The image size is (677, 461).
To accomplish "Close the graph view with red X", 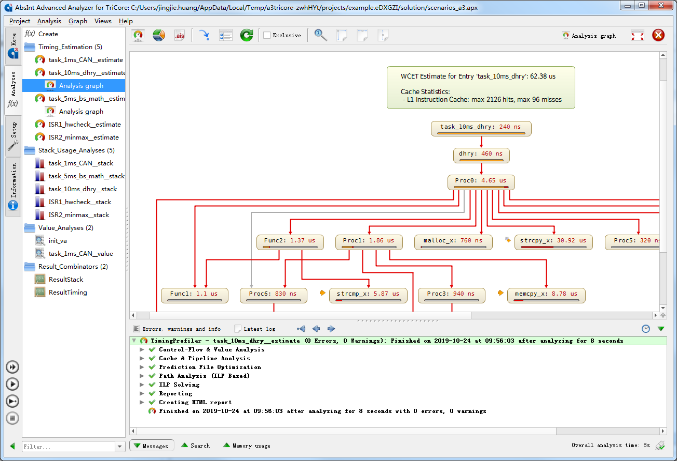I will 658,35.
